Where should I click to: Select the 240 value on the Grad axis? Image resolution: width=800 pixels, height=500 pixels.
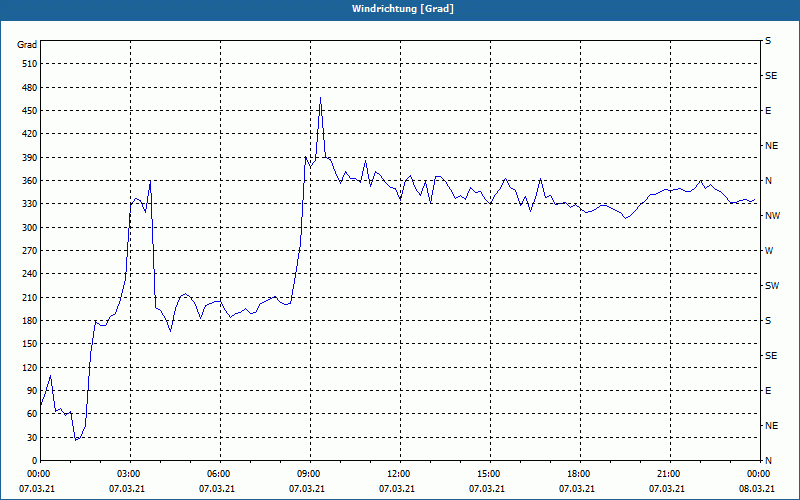pyautogui.click(x=30, y=274)
